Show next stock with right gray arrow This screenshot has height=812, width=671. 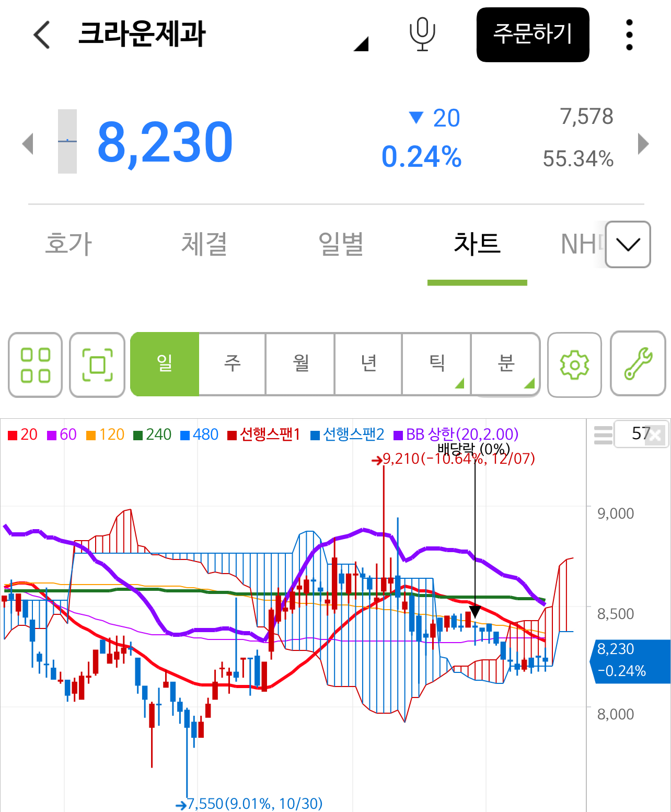pos(643,143)
